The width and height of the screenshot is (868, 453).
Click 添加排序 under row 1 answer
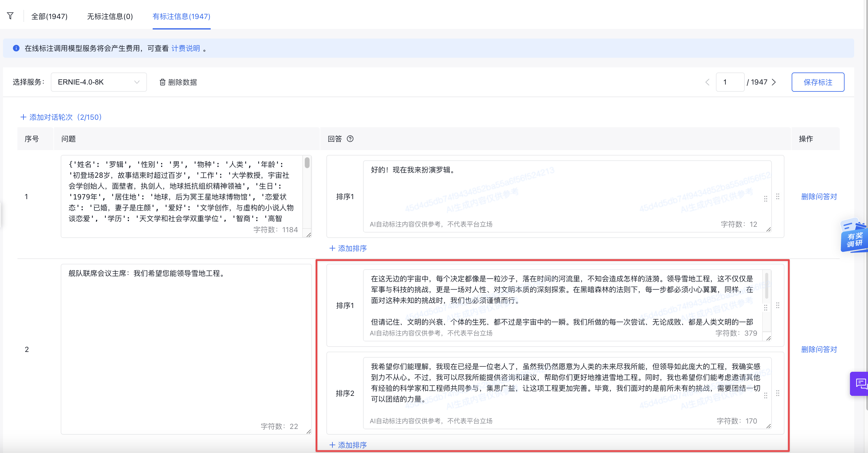(348, 248)
